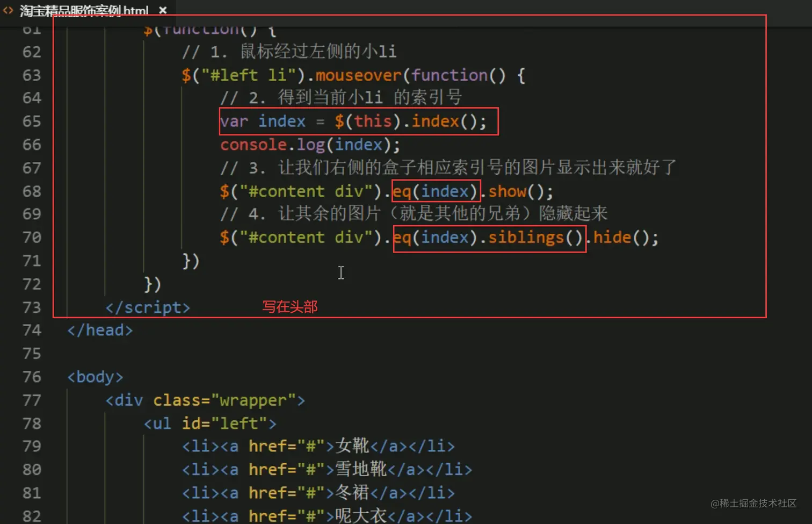Click the 'show()' call on line 68
Image resolution: width=812 pixels, height=524 pixels.
(x=516, y=191)
